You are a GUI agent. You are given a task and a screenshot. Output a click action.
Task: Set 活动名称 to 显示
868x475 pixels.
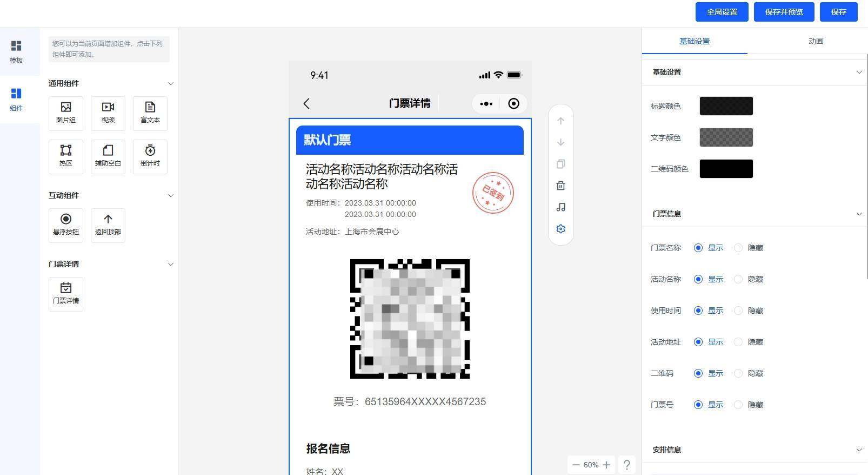pos(709,279)
